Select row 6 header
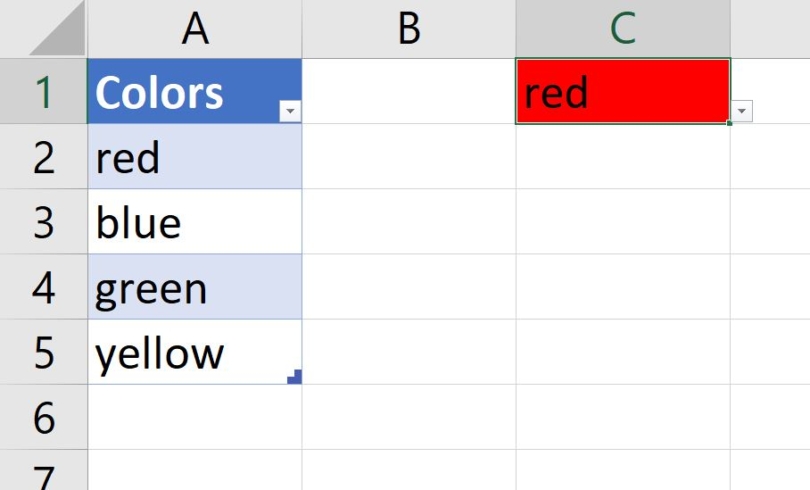Screen dimensions: 810x490 point(43,417)
